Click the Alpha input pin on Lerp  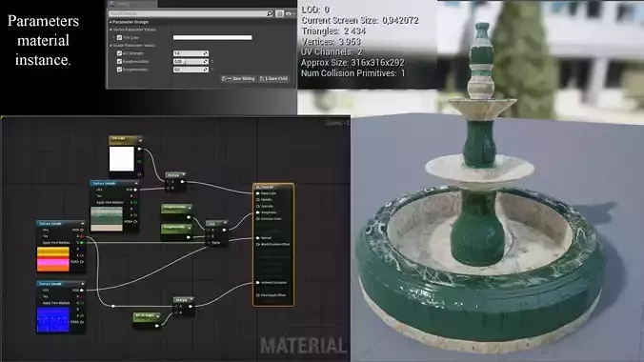[209, 243]
